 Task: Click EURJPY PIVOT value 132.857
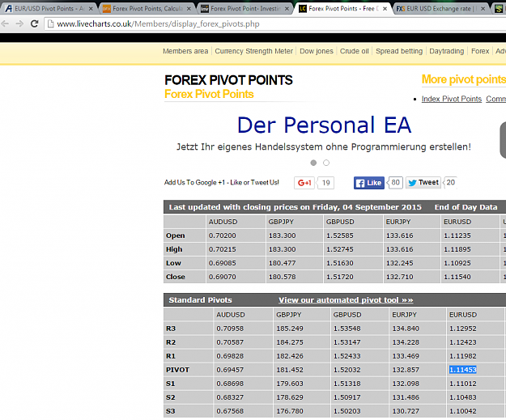coord(406,370)
